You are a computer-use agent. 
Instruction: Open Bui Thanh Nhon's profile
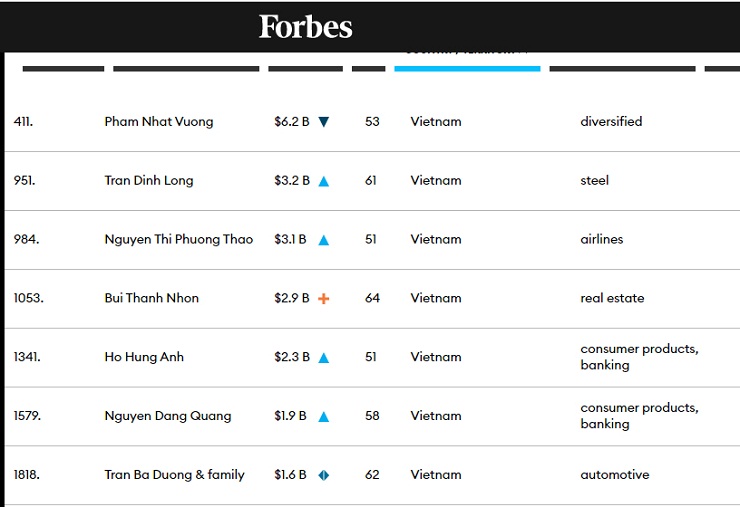tap(152, 299)
